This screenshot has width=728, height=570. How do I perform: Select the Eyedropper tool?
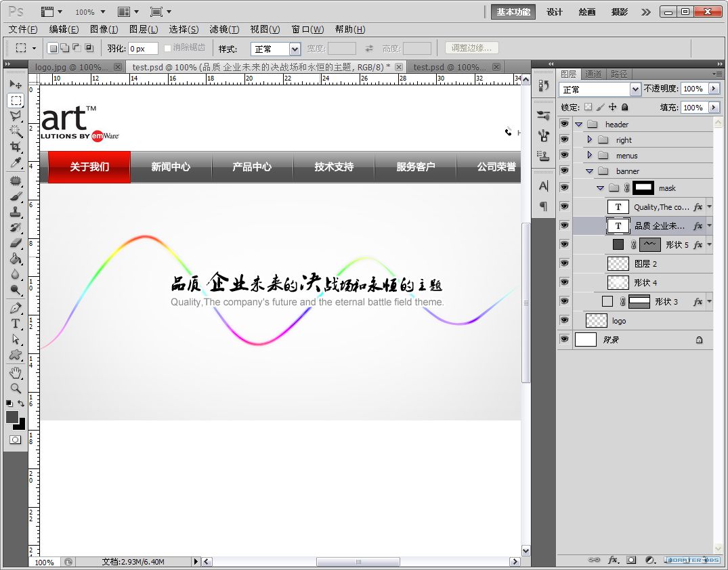tap(16, 162)
